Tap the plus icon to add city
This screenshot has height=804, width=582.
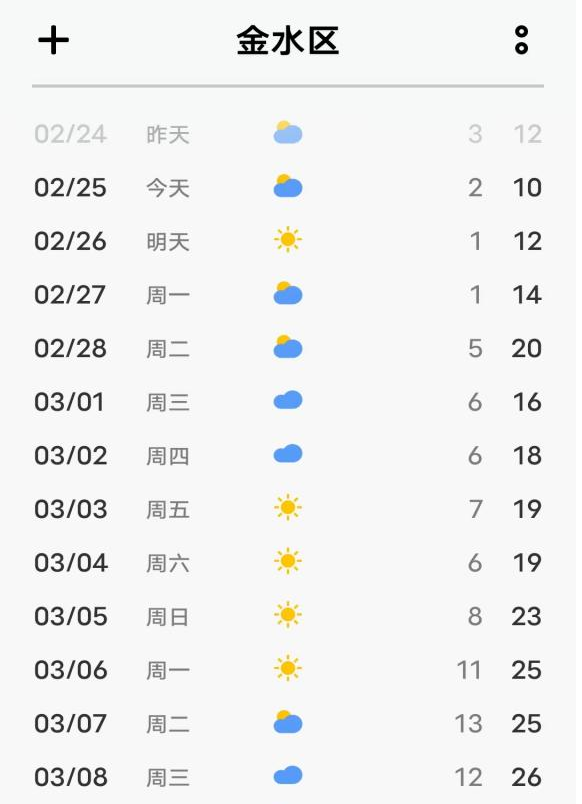(53, 40)
